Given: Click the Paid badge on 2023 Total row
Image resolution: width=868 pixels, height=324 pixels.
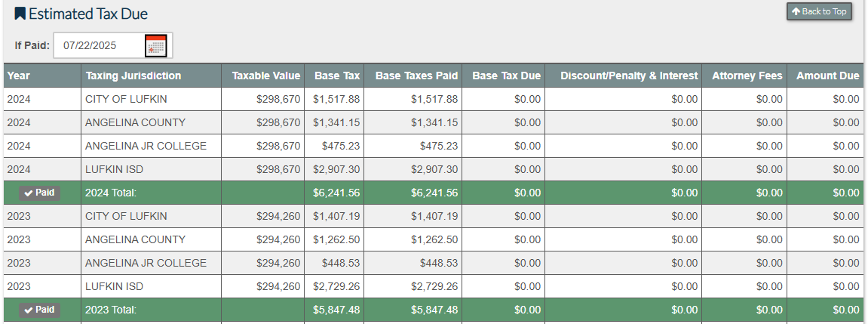Looking at the screenshot, I should click(x=40, y=310).
